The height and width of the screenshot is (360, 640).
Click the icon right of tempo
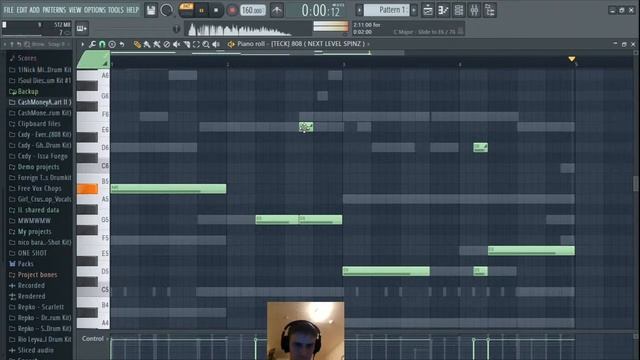[x=277, y=10]
